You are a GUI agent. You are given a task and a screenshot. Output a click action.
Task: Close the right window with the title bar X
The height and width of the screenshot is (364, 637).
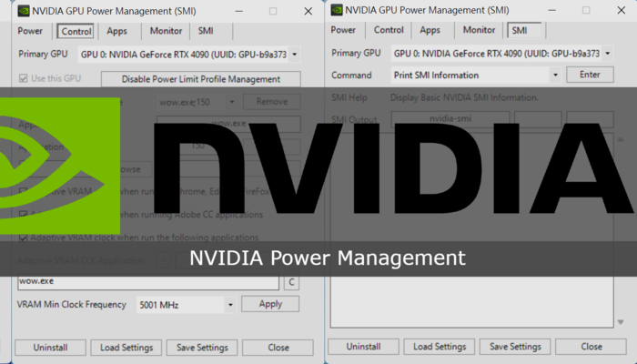(x=622, y=10)
